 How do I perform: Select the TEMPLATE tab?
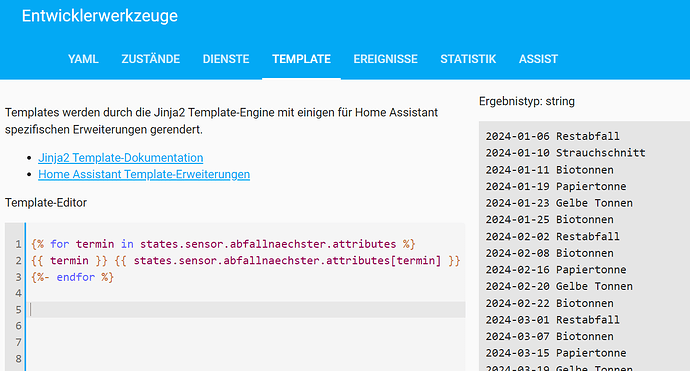(301, 59)
